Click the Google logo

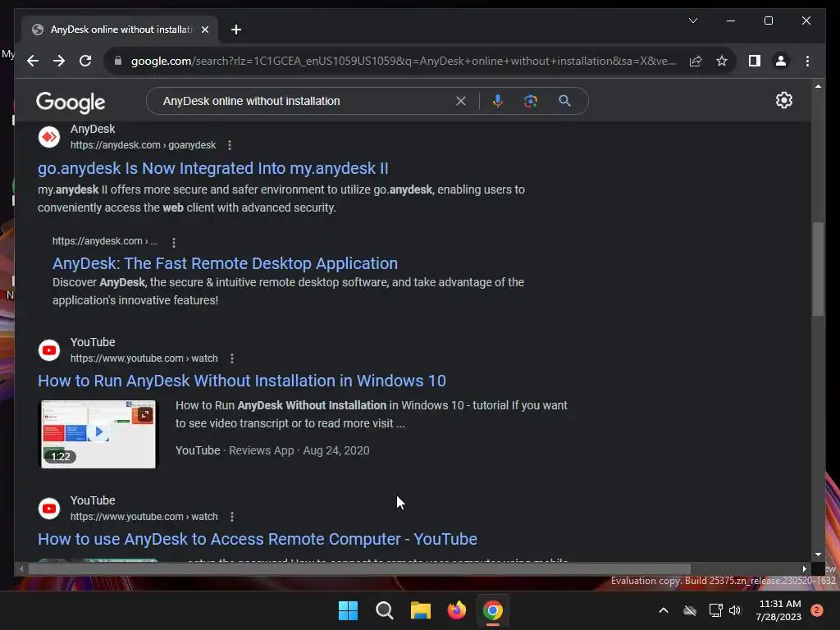pyautogui.click(x=71, y=102)
